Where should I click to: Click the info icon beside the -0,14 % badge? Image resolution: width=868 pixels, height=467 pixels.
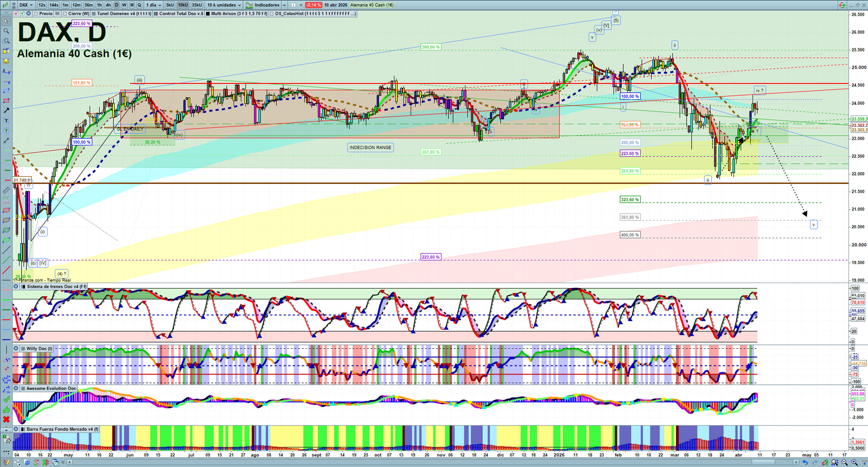(x=293, y=5)
